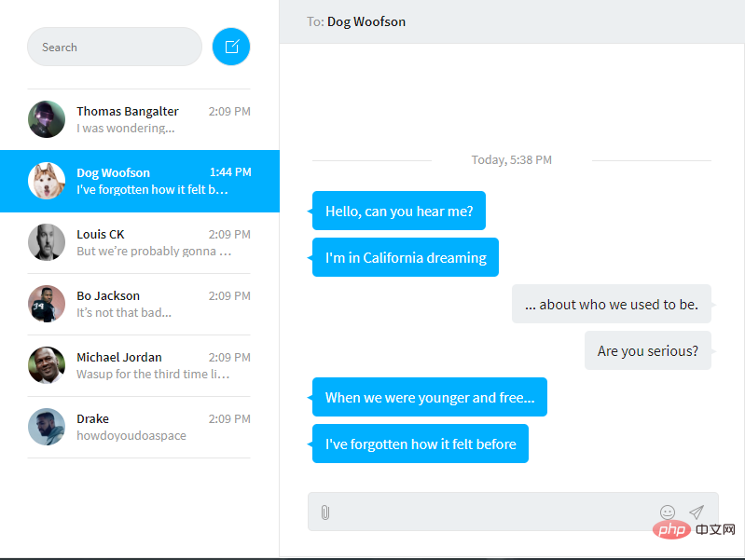Select the Bo Jackson conversation
The height and width of the screenshot is (560, 745).
[139, 304]
